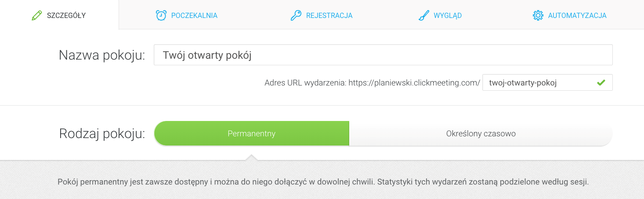Select the Permanentny room type
Screen dimensions: 644x199
251,134
